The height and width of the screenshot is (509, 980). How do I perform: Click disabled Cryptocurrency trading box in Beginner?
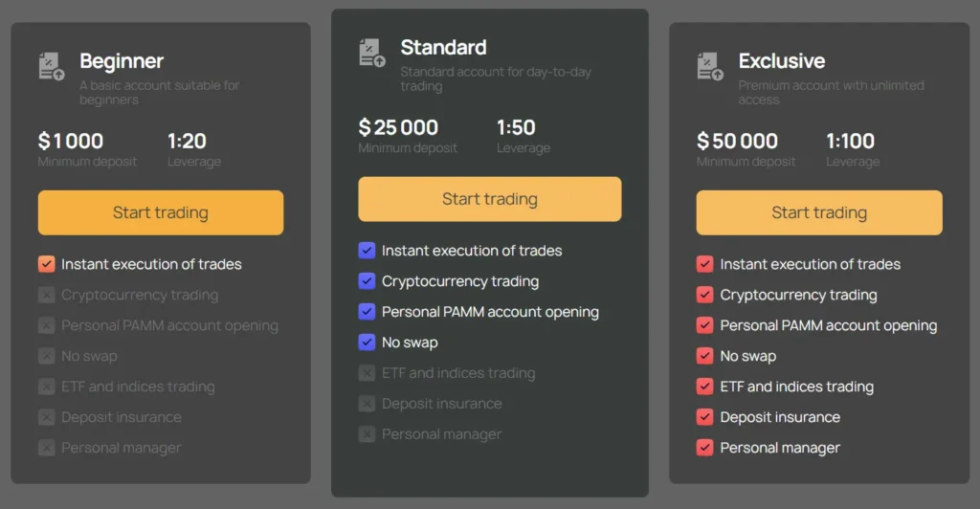click(x=46, y=295)
